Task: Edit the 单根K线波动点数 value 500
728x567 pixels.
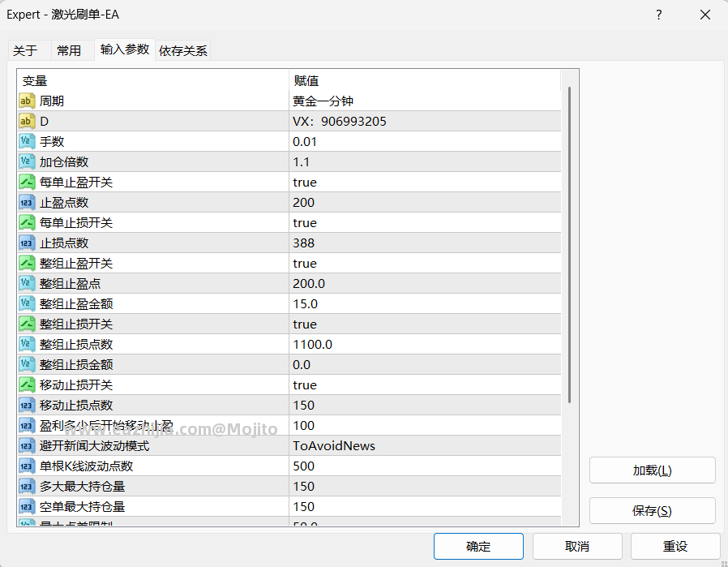Action: pos(425,466)
